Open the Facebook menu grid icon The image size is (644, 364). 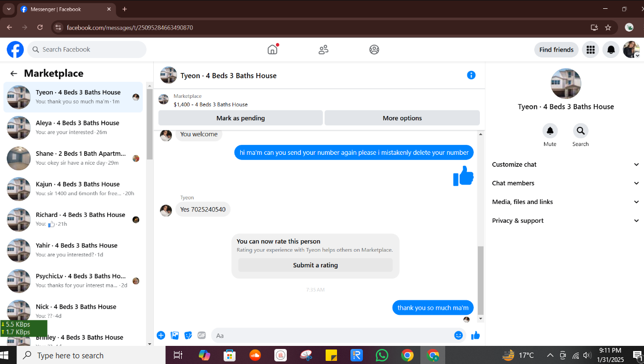pyautogui.click(x=590, y=50)
